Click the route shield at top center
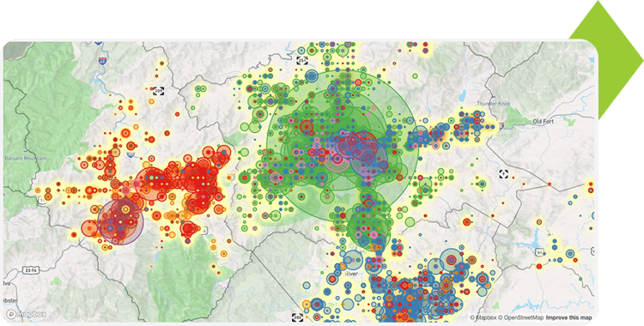 [301, 61]
